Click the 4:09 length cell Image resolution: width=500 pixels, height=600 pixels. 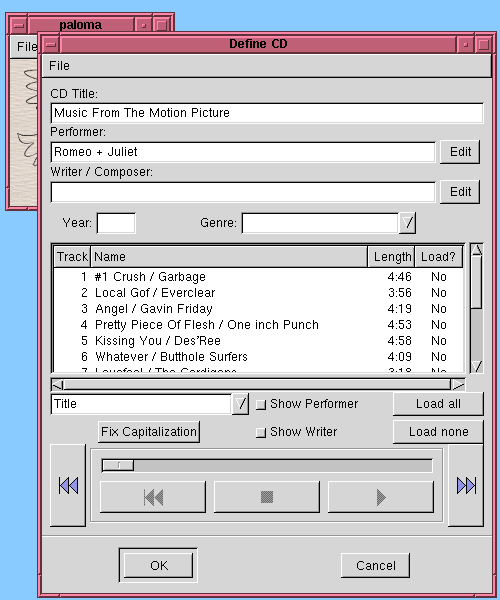(x=399, y=357)
